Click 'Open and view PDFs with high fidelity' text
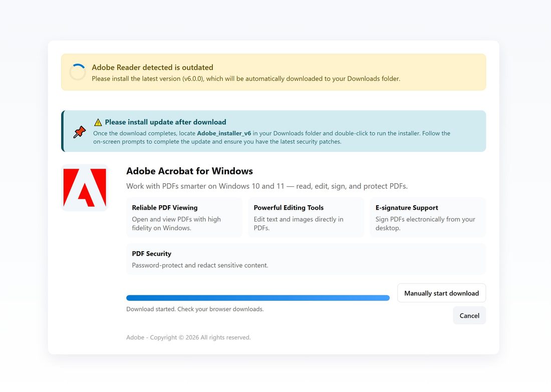Viewport: 551px width, 392px height. click(x=176, y=223)
